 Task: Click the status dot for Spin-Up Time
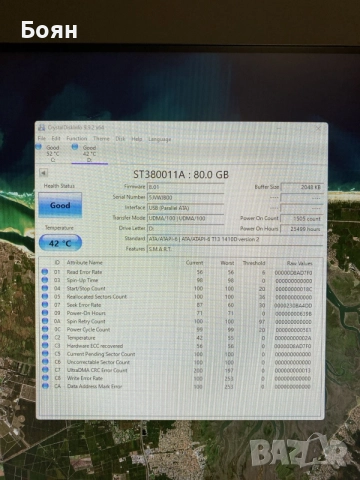coord(45,280)
